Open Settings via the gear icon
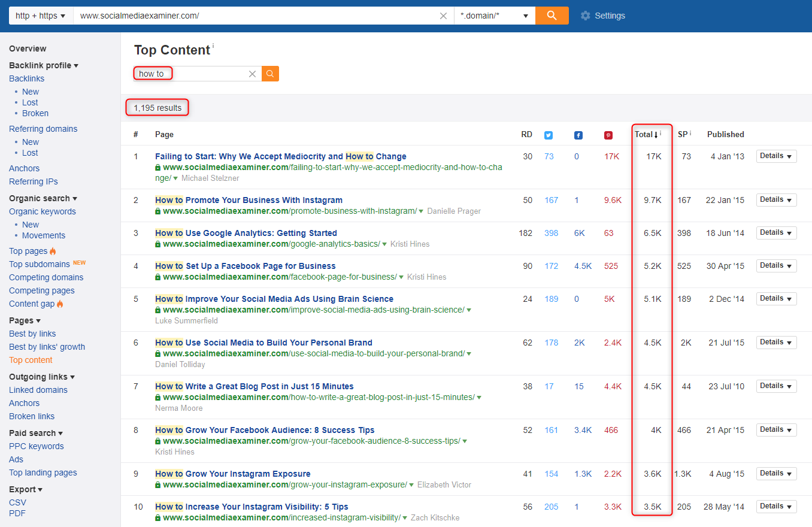The height and width of the screenshot is (527, 812). 585,16
